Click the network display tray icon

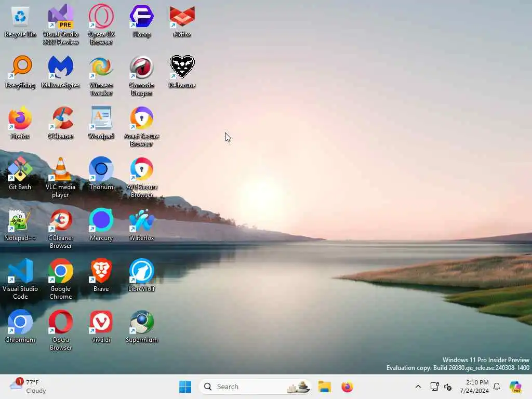435,387
